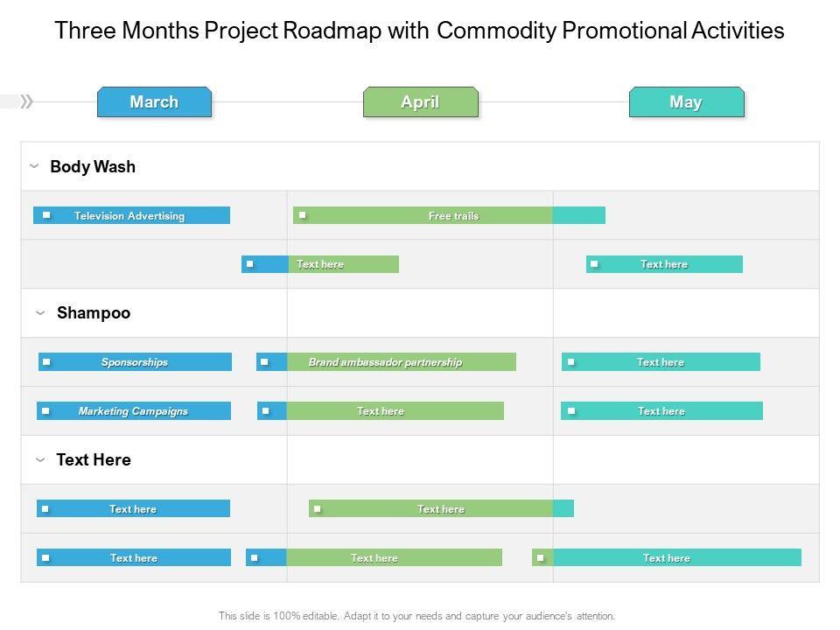Collapse the Body Wash section chevron
The image size is (840, 630).
click(34, 165)
